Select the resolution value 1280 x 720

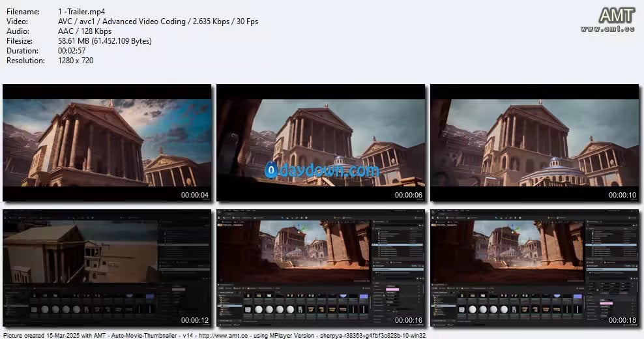pos(76,61)
